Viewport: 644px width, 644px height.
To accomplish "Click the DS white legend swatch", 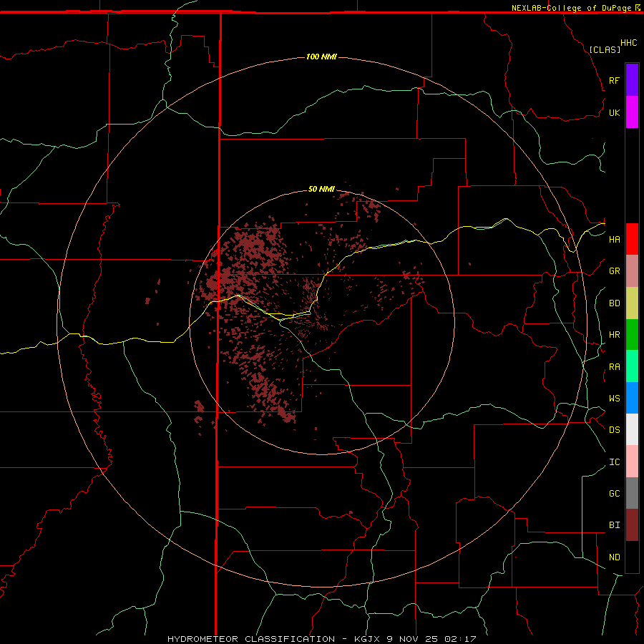I will coord(632,429).
